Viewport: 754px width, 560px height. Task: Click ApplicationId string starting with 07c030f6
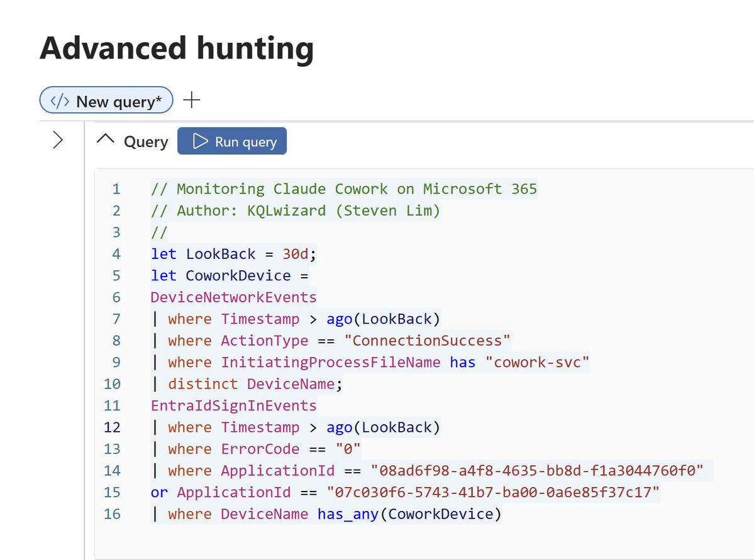click(x=493, y=491)
